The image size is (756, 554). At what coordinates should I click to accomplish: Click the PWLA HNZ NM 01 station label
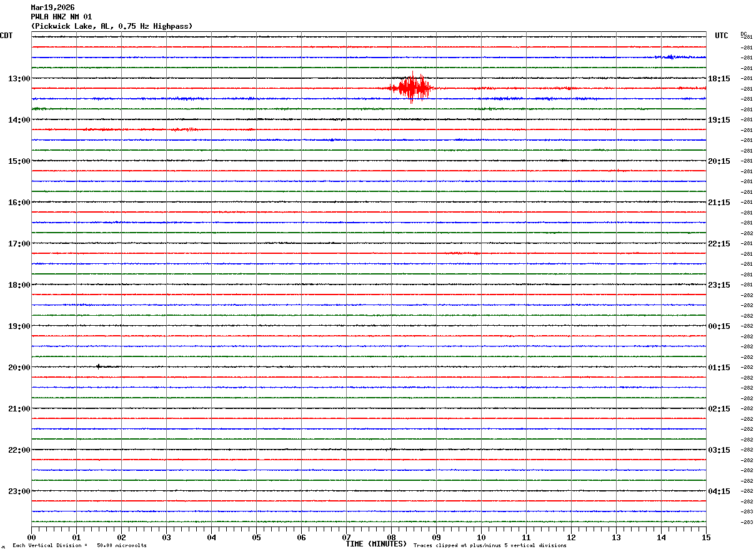61,17
